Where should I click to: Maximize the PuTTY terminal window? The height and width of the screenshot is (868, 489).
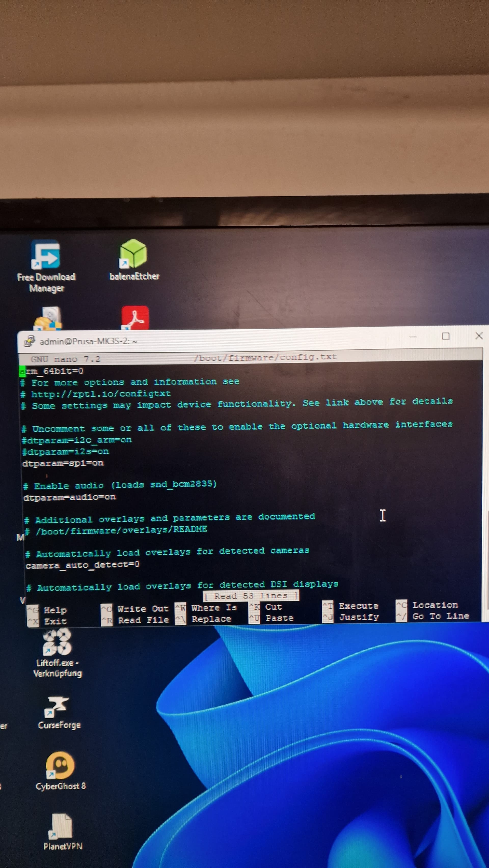tap(445, 336)
